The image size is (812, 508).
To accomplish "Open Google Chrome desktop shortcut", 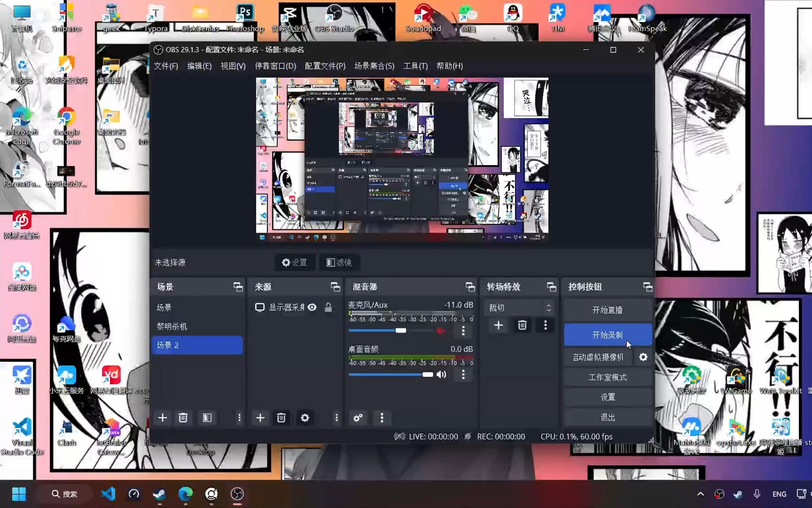I will pyautogui.click(x=66, y=126).
